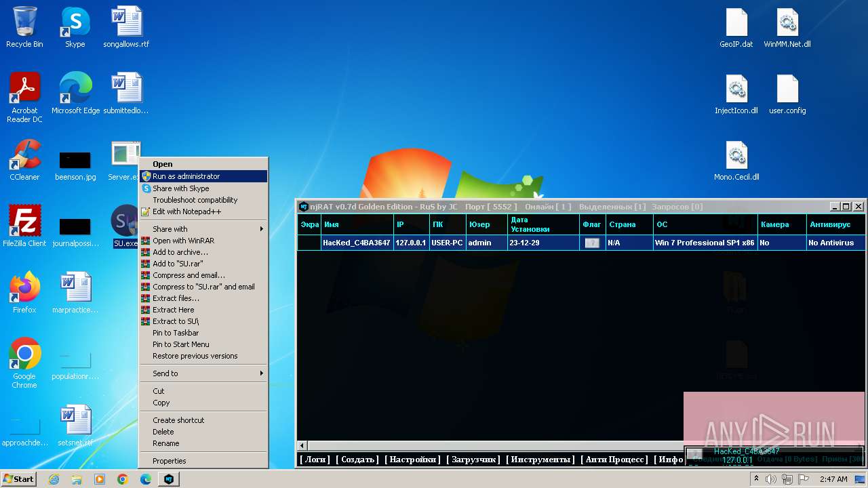
Task: Open marpractice... document icon
Action: pos(75,293)
